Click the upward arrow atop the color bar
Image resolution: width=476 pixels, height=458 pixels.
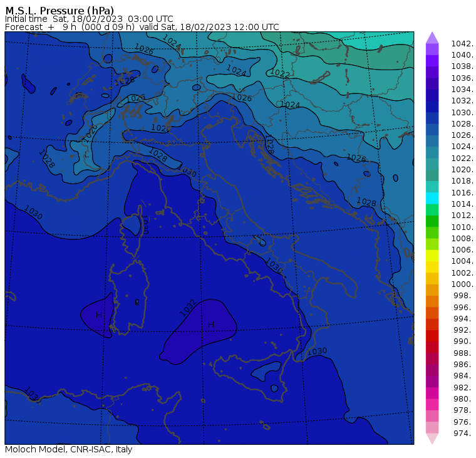[432, 38]
